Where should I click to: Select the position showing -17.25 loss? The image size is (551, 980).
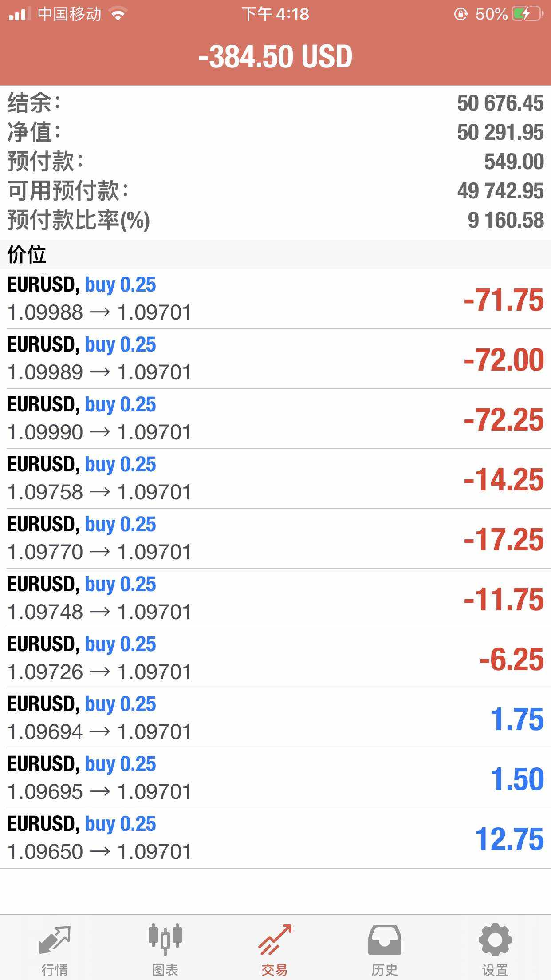click(x=275, y=538)
